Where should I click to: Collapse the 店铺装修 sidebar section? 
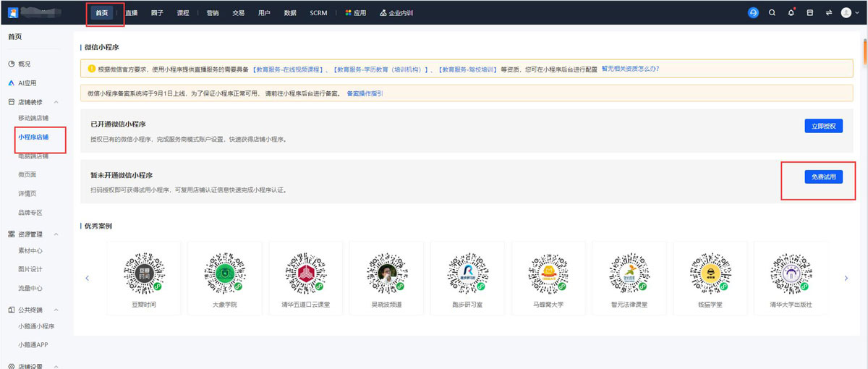(x=56, y=102)
